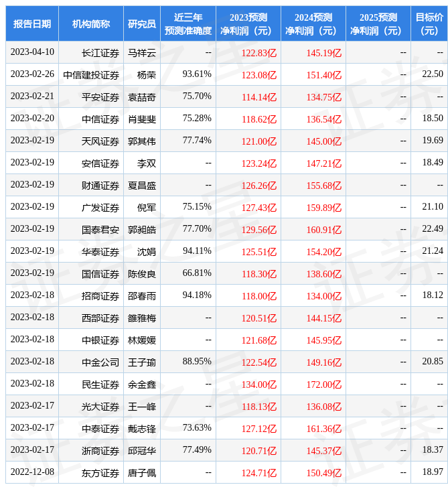Click analyst name 袁喆奇
The height and width of the screenshot is (489, 448).
click(142, 97)
